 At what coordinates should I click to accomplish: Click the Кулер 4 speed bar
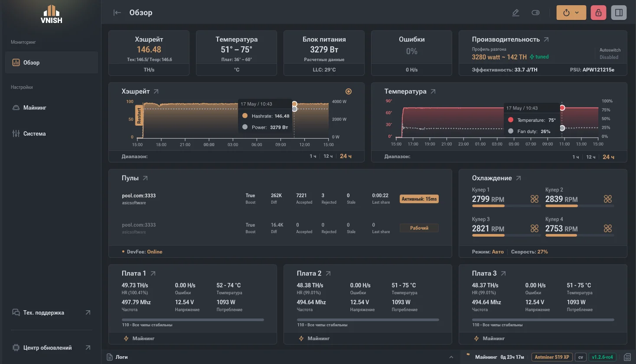coord(580,235)
